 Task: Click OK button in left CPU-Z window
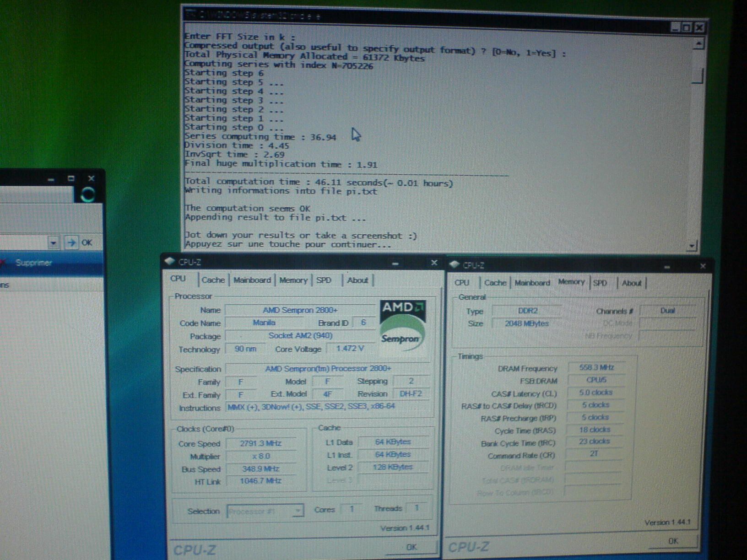(411, 547)
